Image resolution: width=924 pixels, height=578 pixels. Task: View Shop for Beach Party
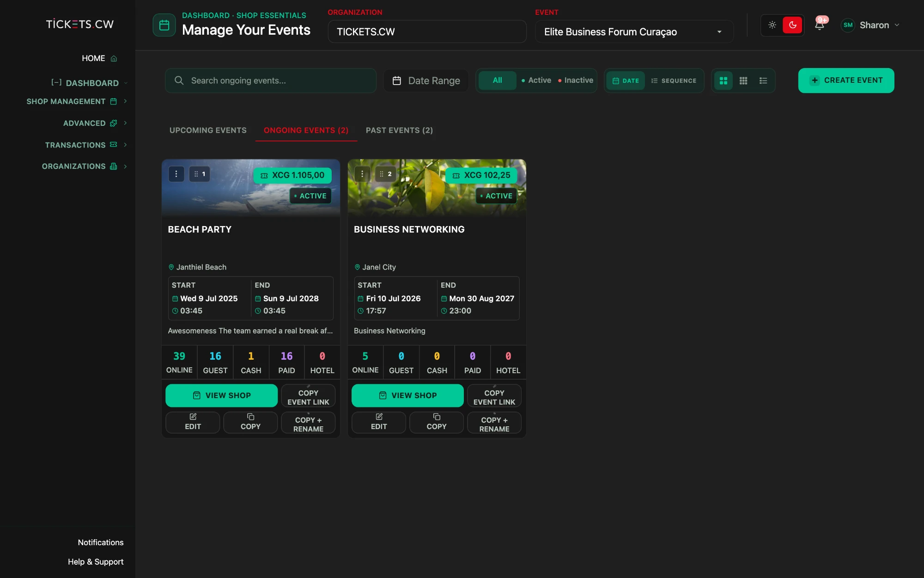[x=222, y=395]
